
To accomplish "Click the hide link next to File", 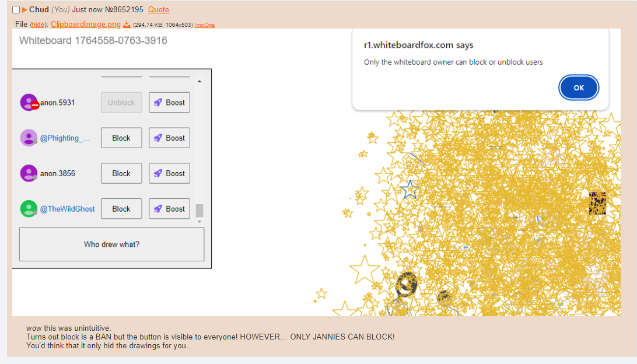I will [38, 24].
